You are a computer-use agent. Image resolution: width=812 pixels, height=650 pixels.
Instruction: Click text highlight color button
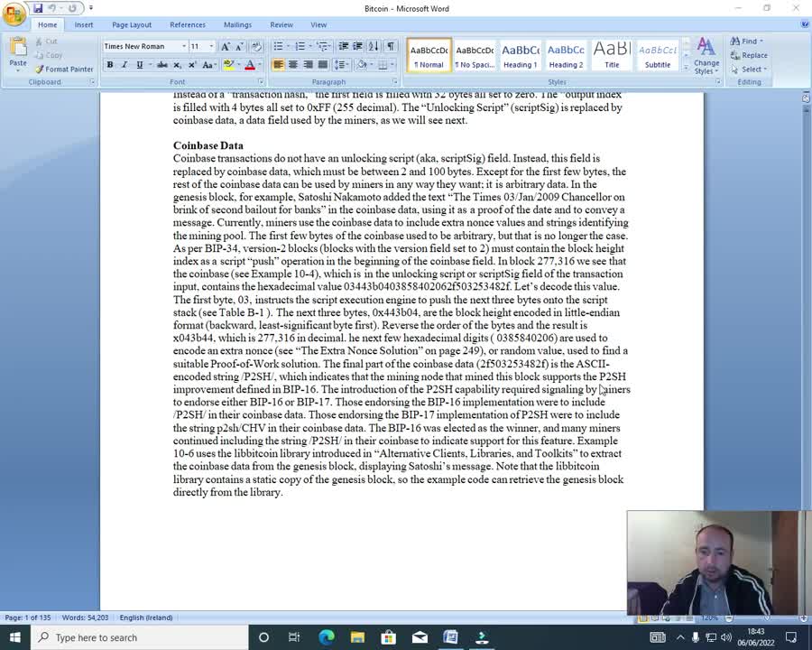click(x=228, y=65)
